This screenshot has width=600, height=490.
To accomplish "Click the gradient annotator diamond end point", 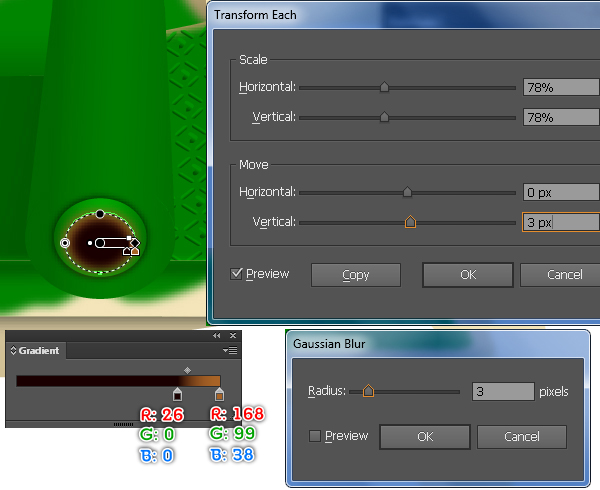I will pos(135,243).
